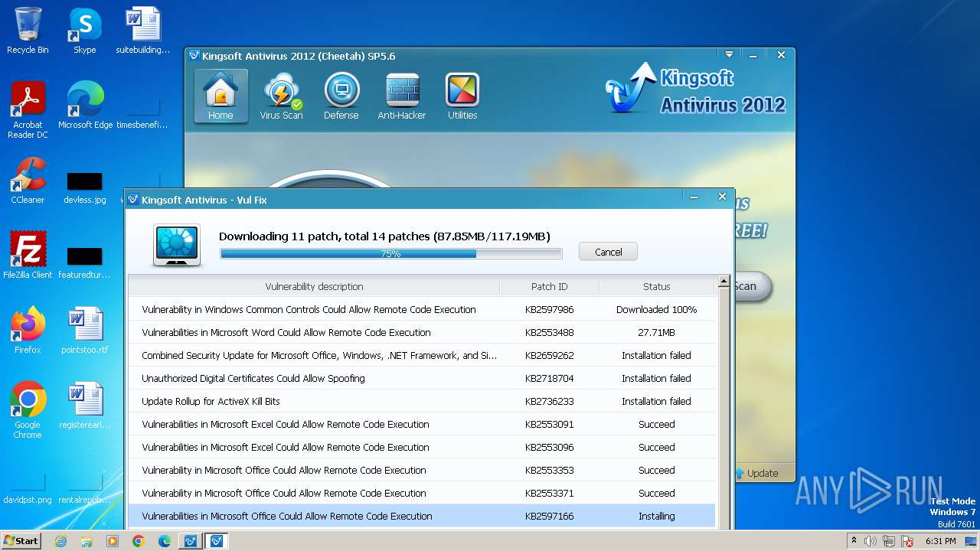
Task: Select Unauthorized Digital Certificates row
Action: point(422,378)
